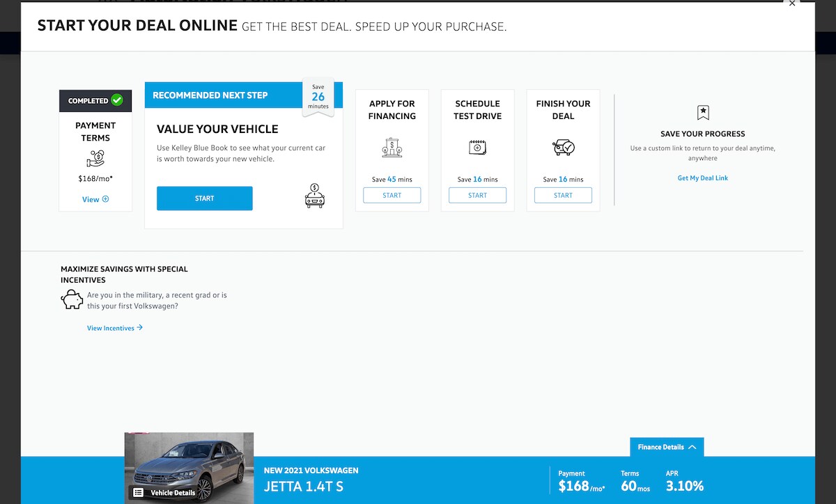This screenshot has width=836, height=504.
Task: Click the payment terms hand-coin icon
Action: pyautogui.click(x=95, y=160)
